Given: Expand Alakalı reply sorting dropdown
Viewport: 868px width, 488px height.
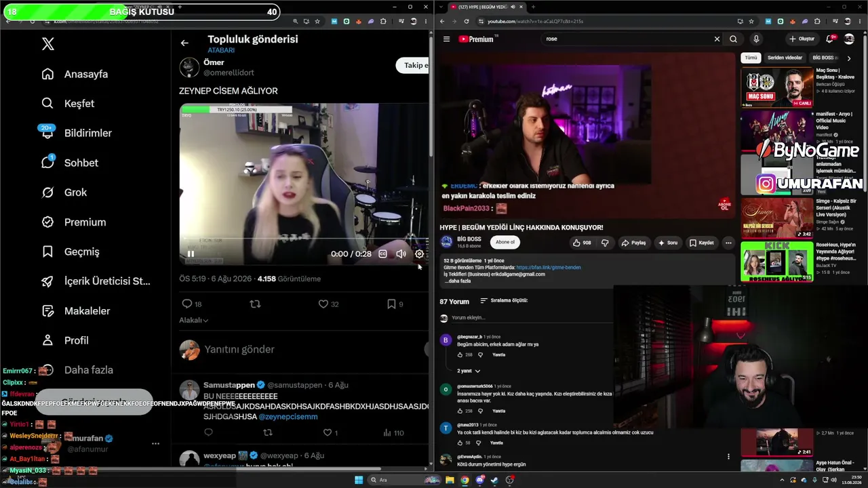Looking at the screenshot, I should tap(193, 321).
